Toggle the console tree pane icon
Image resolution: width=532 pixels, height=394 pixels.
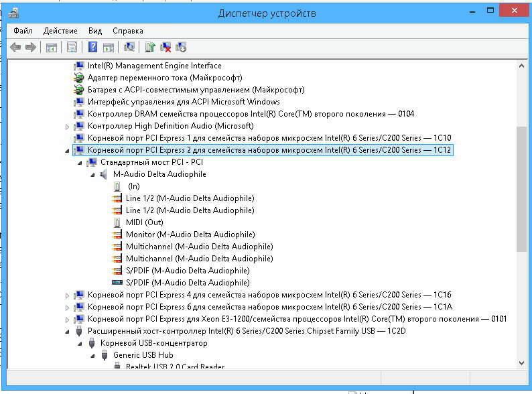pyautogui.click(x=52, y=48)
